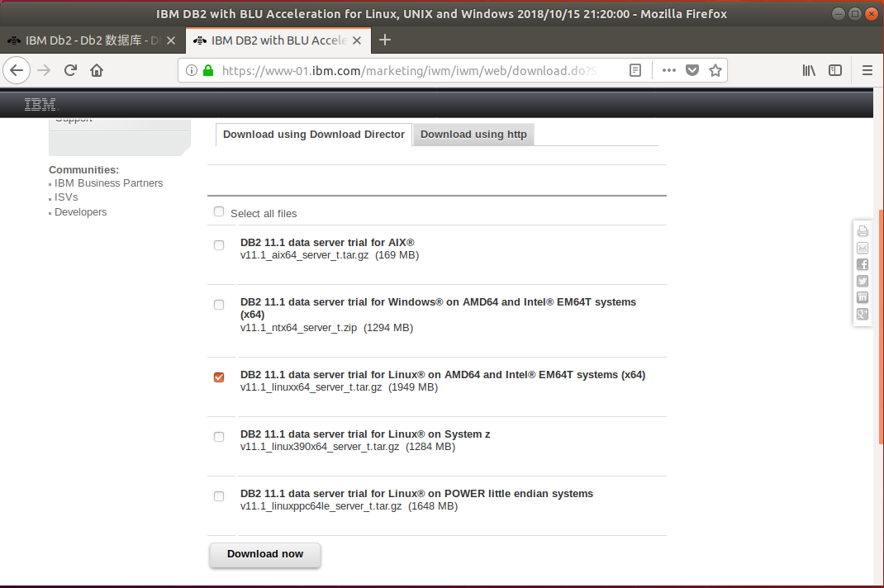This screenshot has height=588, width=884.
Task: Show site information icon in address bar
Action: point(192,70)
